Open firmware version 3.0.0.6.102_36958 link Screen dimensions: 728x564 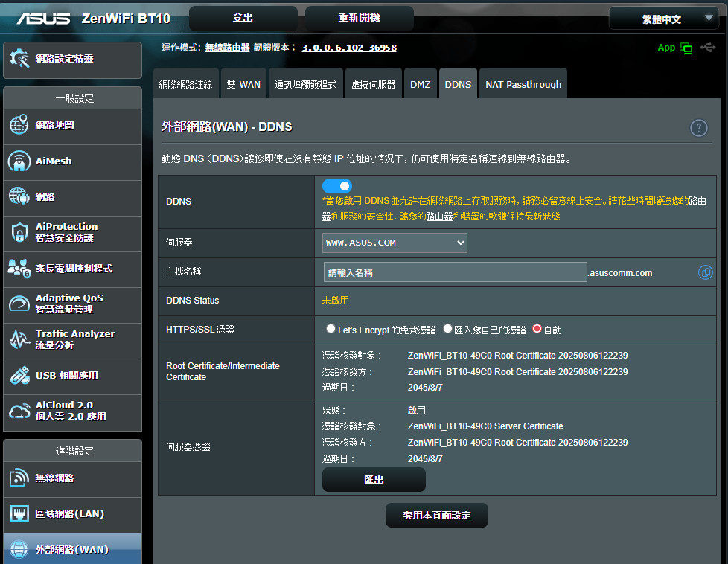tap(349, 48)
